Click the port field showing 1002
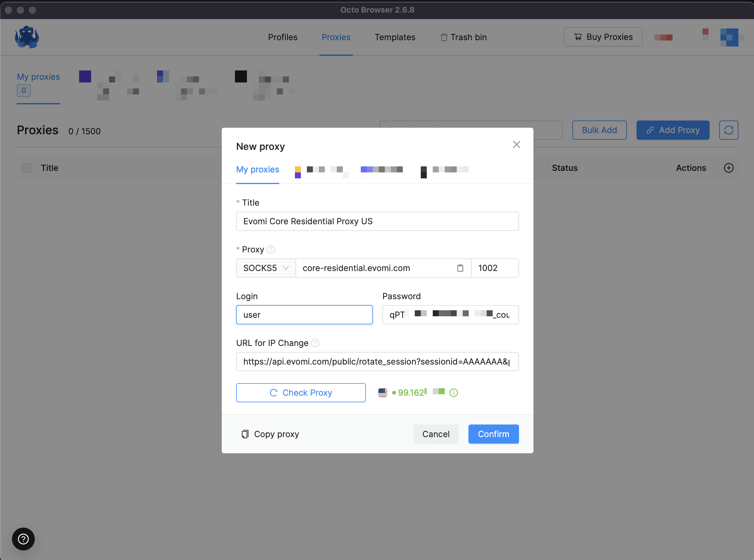Image resolution: width=754 pixels, height=560 pixels. point(495,268)
